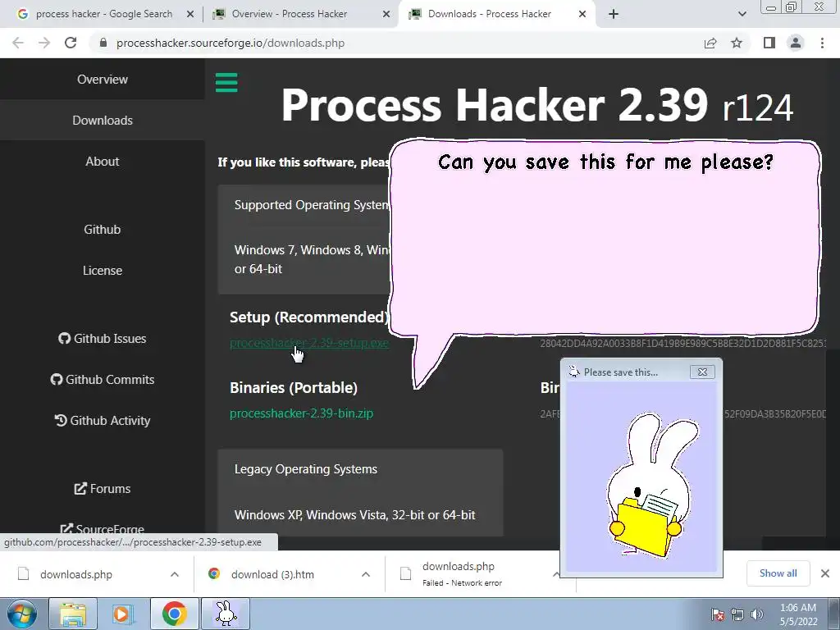Download processhacker-2.39-bin.zip
This screenshot has width=840, height=630.
(301, 413)
